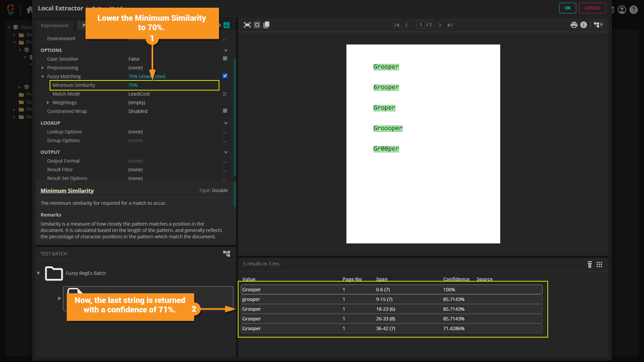Open the document info icon
Viewport: 644px width, 362px height.
[584, 25]
